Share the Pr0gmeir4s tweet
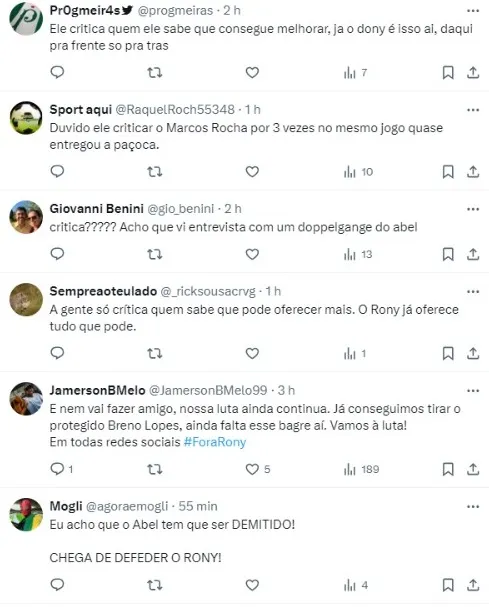Screen dimensions: 489x607 click(473, 72)
